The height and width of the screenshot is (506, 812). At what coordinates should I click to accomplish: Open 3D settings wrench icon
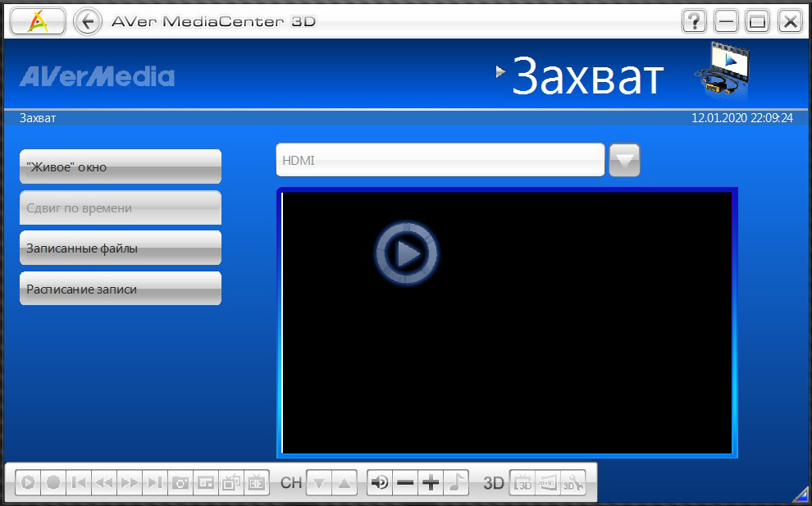[x=573, y=483]
